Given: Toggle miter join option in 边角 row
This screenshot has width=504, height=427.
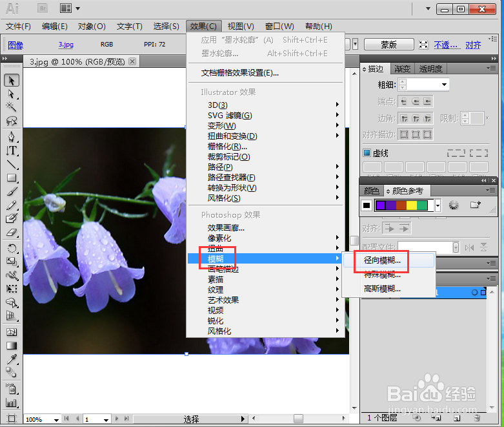Looking at the screenshot, I should coord(404,118).
